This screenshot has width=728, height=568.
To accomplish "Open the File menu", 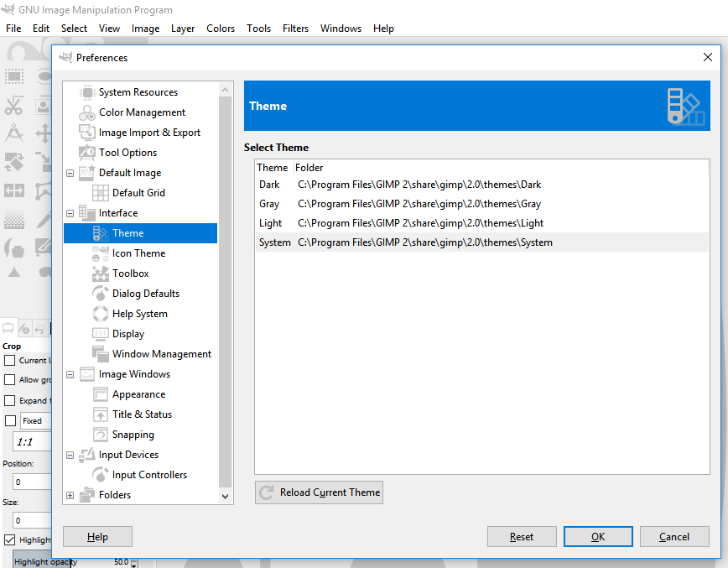I will (x=13, y=29).
